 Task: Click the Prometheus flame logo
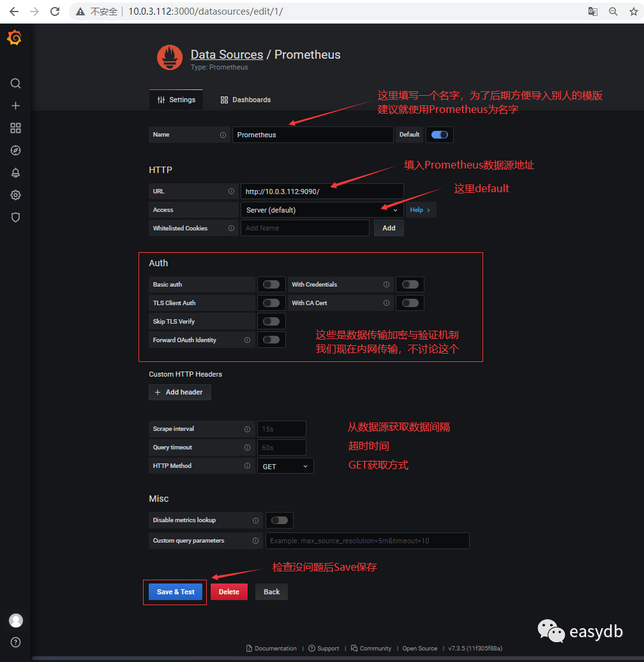coord(170,57)
